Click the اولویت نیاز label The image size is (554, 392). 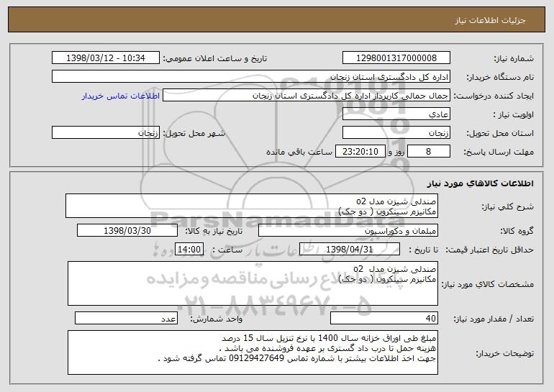pyautogui.click(x=514, y=115)
